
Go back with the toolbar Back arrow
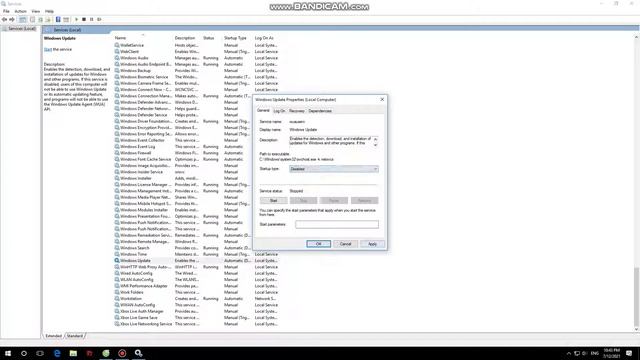coord(4,19)
